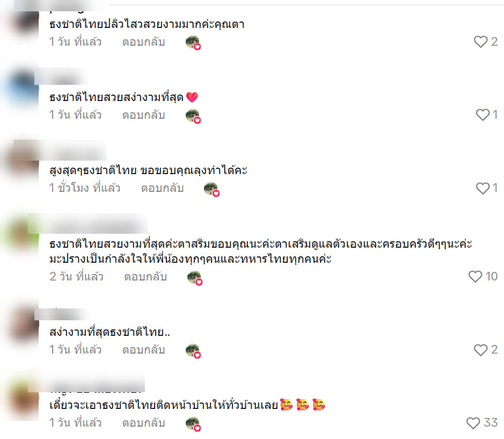
Task: Click ตอบกลับ on 2 วัน ที่แล้ว comment
Action: [x=145, y=277]
